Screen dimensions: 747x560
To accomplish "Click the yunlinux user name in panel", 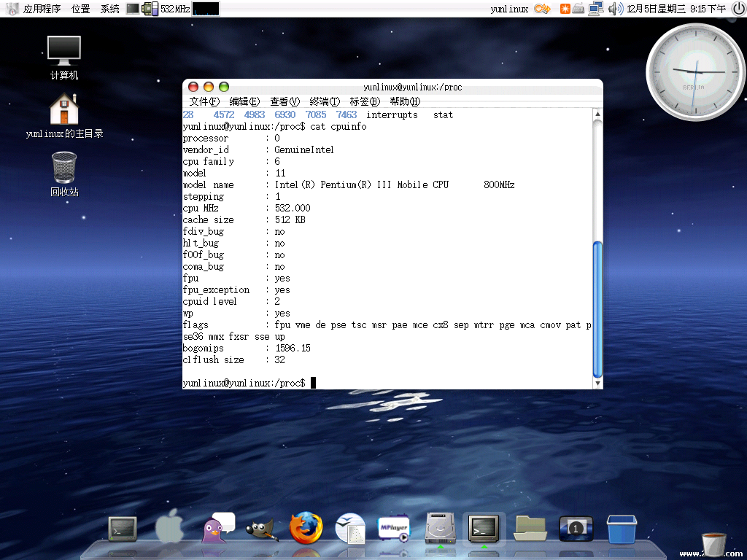I will [509, 9].
